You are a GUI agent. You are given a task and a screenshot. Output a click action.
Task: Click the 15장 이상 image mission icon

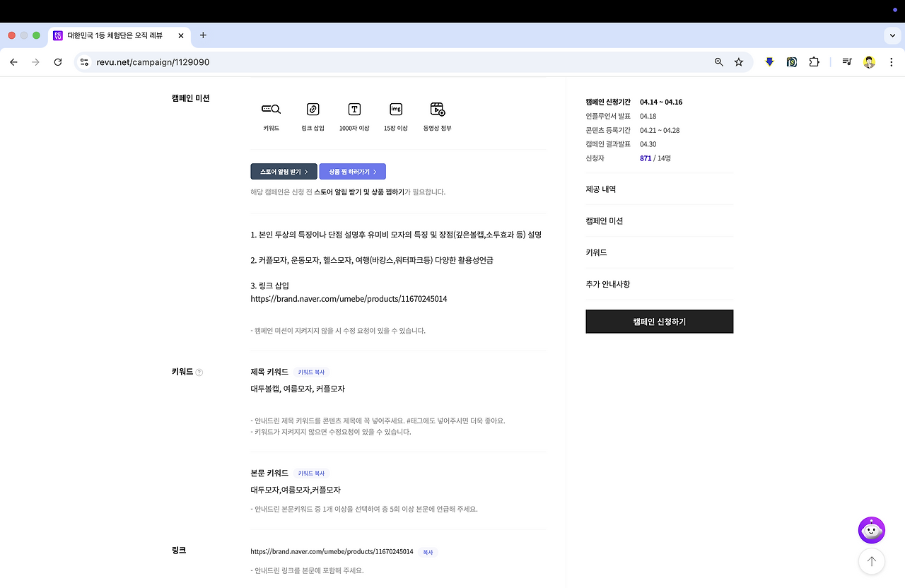(395, 110)
